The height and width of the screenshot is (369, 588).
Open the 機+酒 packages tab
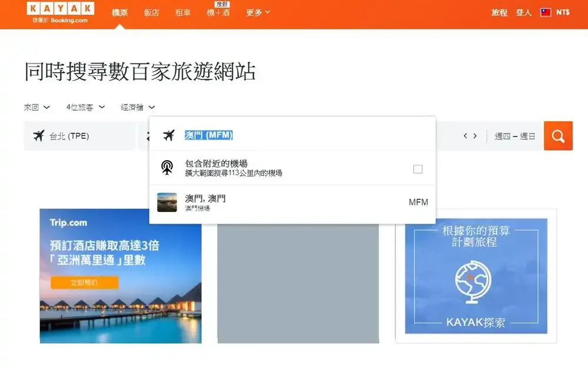(x=218, y=13)
